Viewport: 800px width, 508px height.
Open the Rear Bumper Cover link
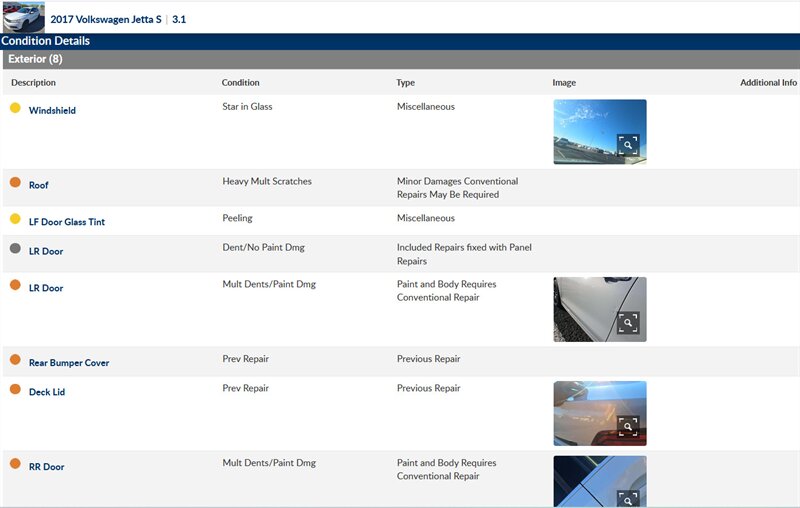pyautogui.click(x=69, y=363)
